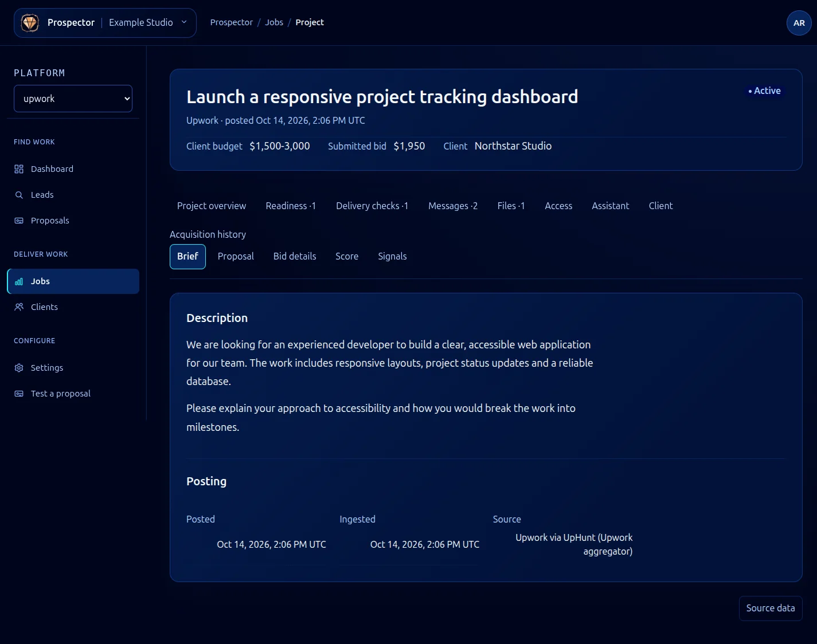Click the Prospector gem logo icon

(x=30, y=23)
